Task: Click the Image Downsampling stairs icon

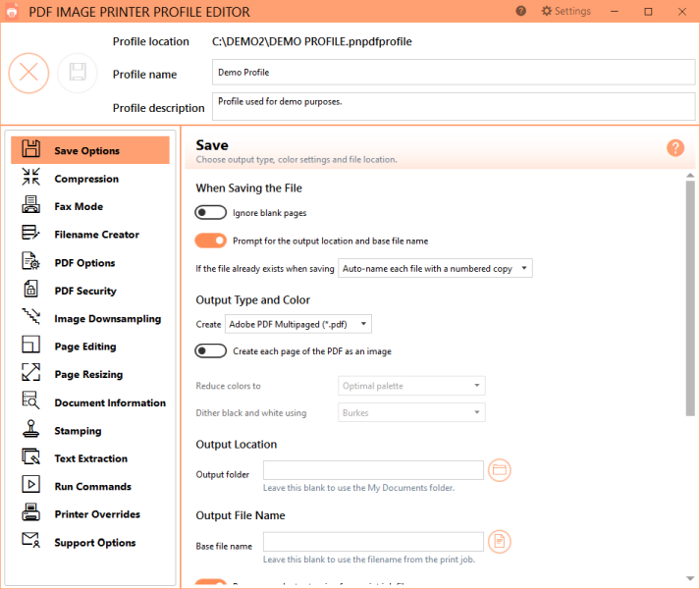Action: pyautogui.click(x=30, y=316)
